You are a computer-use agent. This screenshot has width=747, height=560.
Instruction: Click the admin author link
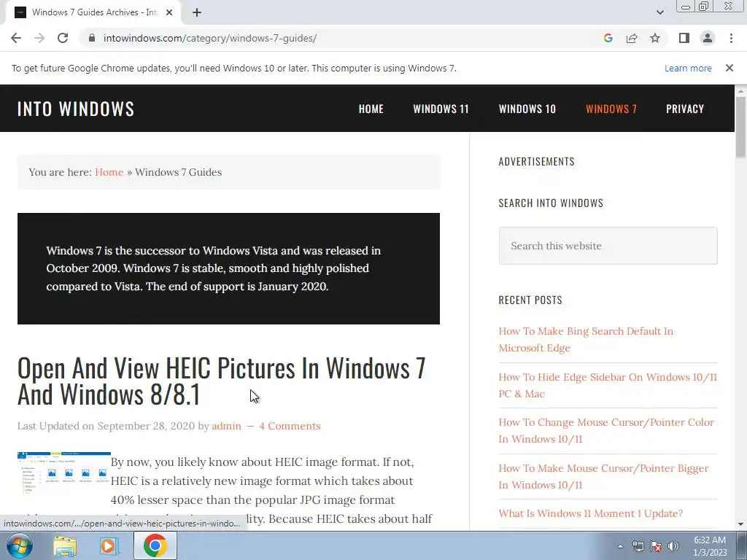point(226,426)
